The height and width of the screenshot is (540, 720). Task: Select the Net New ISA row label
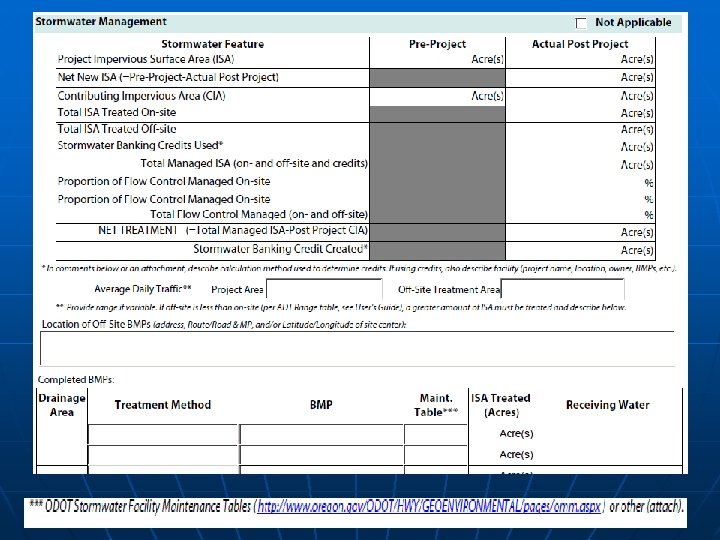click(x=168, y=77)
